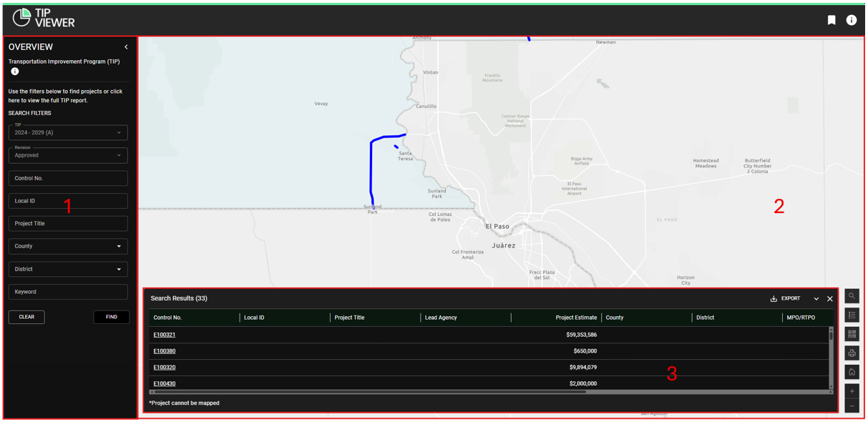The height and width of the screenshot is (422, 868).
Task: Click the print map icon
Action: click(x=852, y=353)
